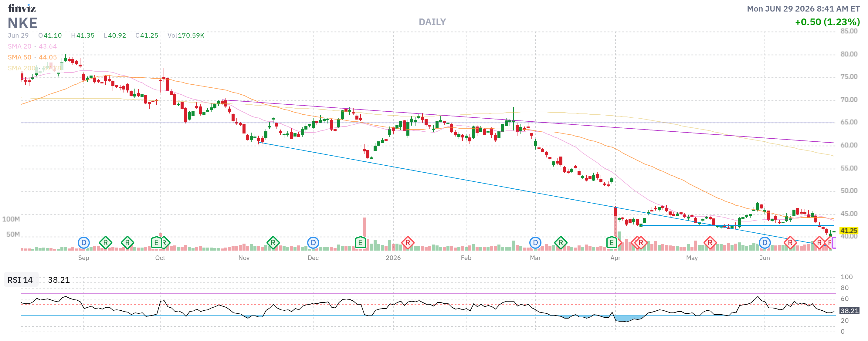This screenshot has height=341, width=868.
Task: Click the blue dividend marker in early March
Action: pos(535,242)
